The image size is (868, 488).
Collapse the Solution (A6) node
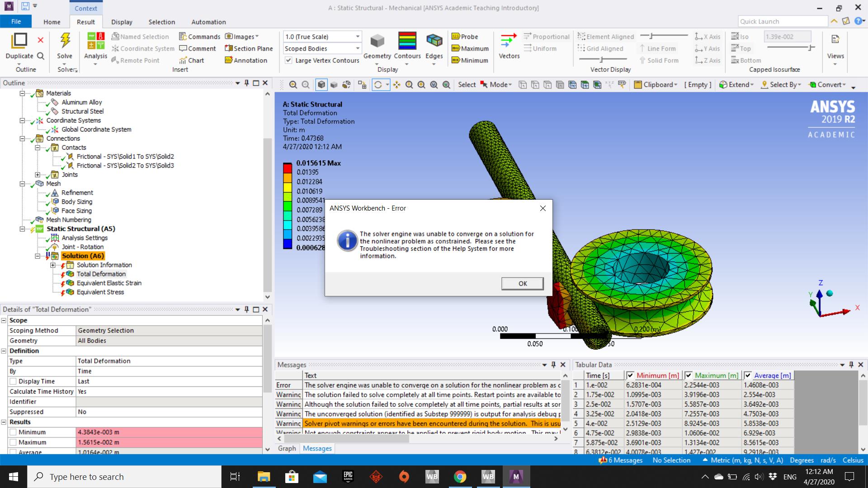click(38, 256)
